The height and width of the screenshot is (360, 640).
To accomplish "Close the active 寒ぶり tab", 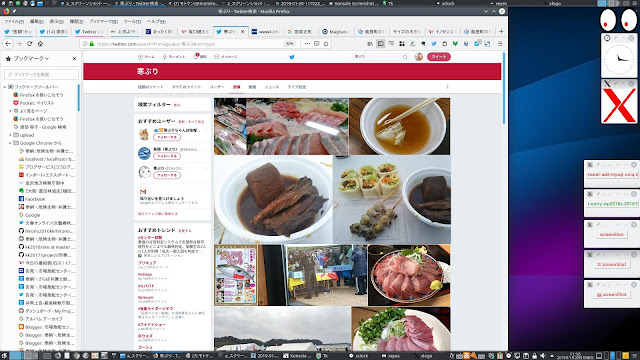I will (x=242, y=31).
